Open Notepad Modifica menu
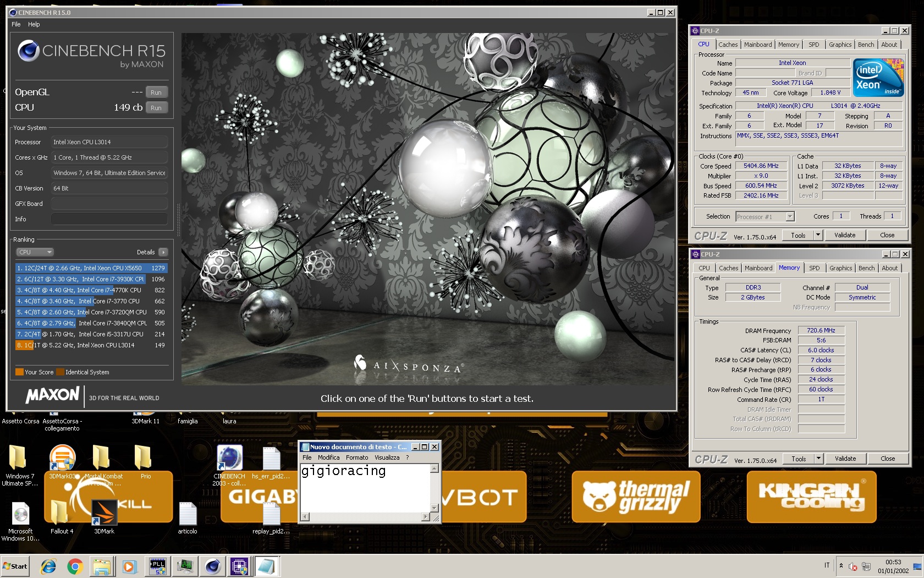This screenshot has width=924, height=578. (x=329, y=457)
